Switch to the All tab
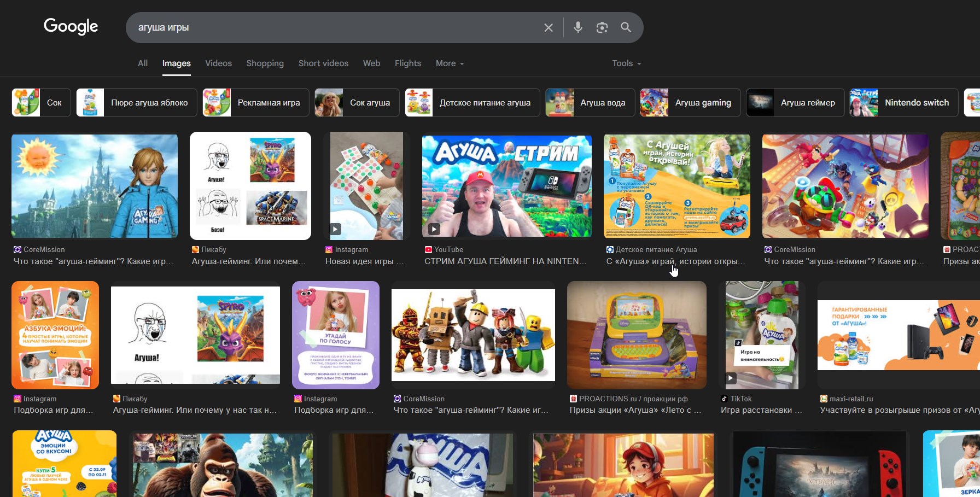Image resolution: width=980 pixels, height=497 pixels. point(143,63)
